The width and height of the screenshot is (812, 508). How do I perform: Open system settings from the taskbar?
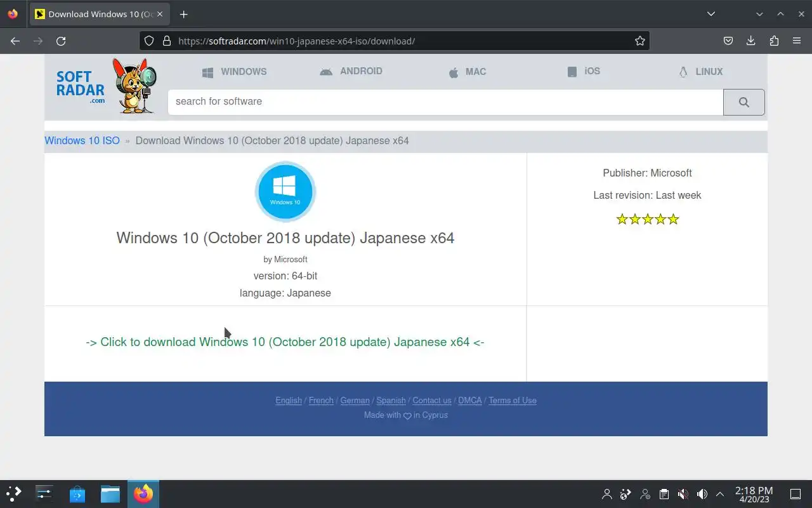[x=44, y=493]
